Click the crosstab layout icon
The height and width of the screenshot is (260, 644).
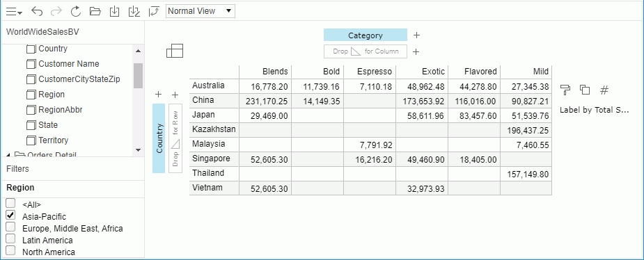(x=175, y=51)
